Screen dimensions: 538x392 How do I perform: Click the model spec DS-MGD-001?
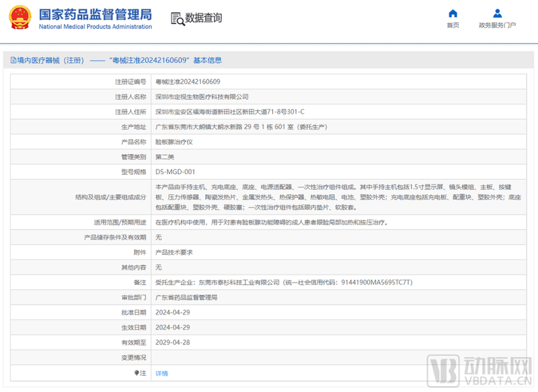click(x=175, y=172)
